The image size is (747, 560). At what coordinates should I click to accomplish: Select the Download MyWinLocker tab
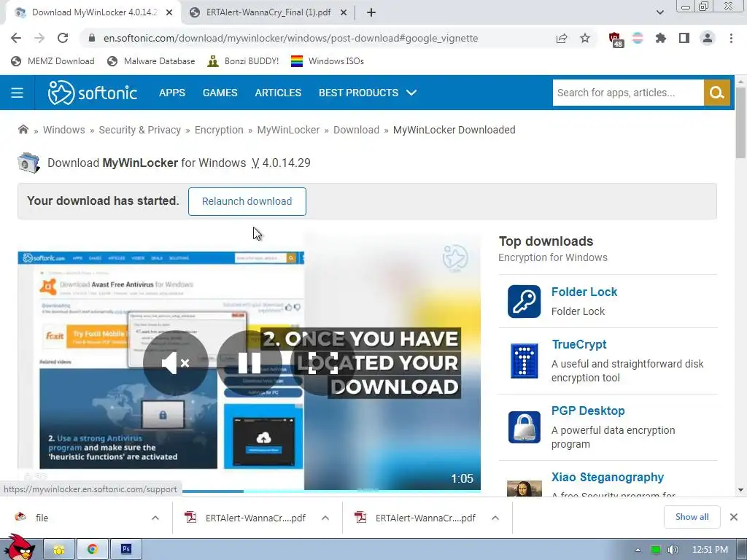click(94, 12)
